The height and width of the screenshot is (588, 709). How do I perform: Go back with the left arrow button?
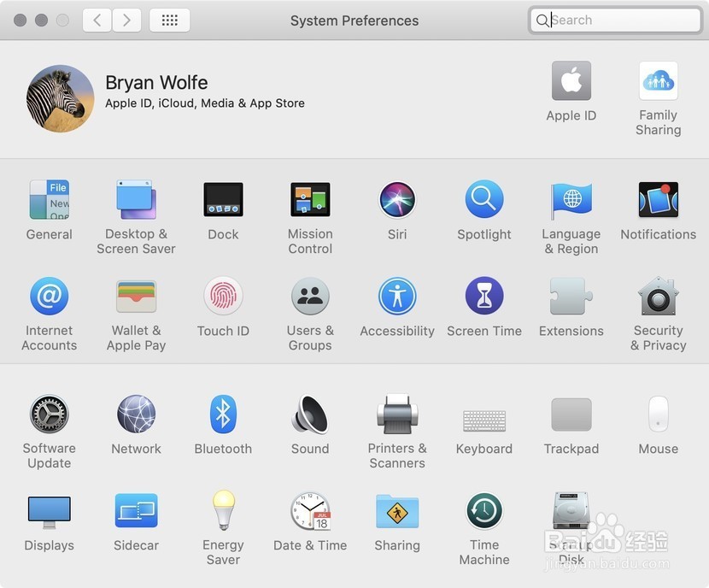[x=97, y=20]
